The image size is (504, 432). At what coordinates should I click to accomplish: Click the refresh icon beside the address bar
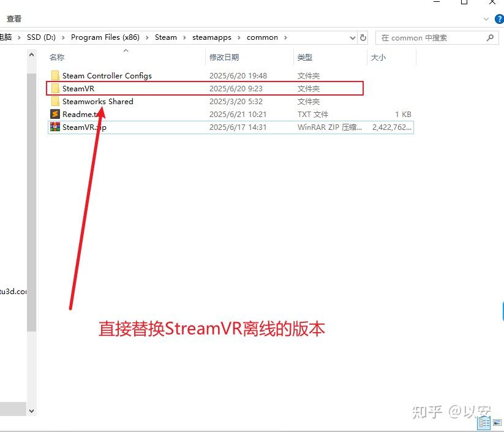(363, 37)
